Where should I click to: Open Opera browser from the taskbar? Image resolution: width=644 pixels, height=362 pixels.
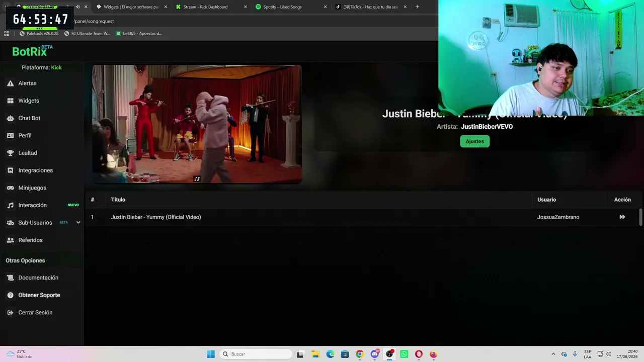pyautogui.click(x=419, y=354)
